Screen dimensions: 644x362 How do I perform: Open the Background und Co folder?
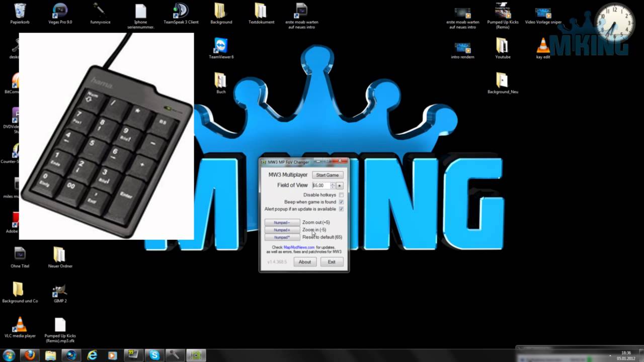(20, 292)
